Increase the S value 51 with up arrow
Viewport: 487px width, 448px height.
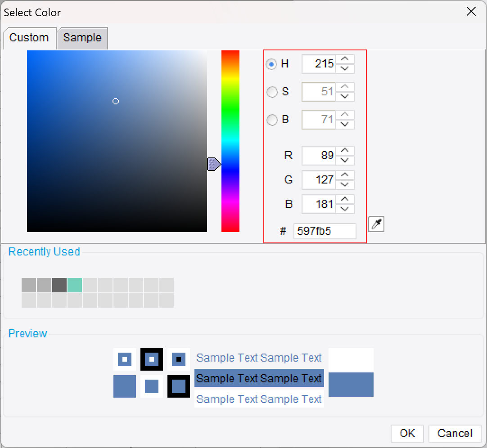pos(345,87)
